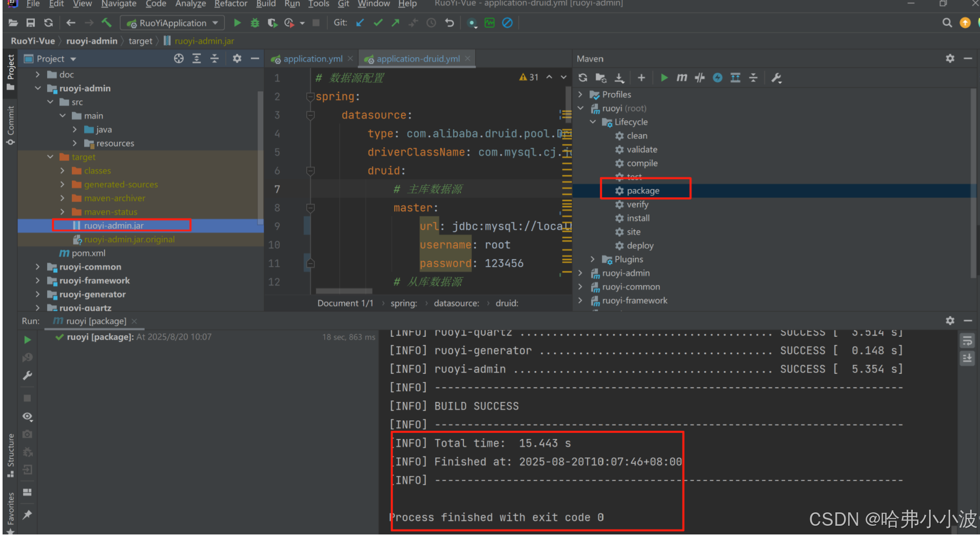Select the install lifecycle phase
The width and height of the screenshot is (980, 536).
pyautogui.click(x=638, y=218)
